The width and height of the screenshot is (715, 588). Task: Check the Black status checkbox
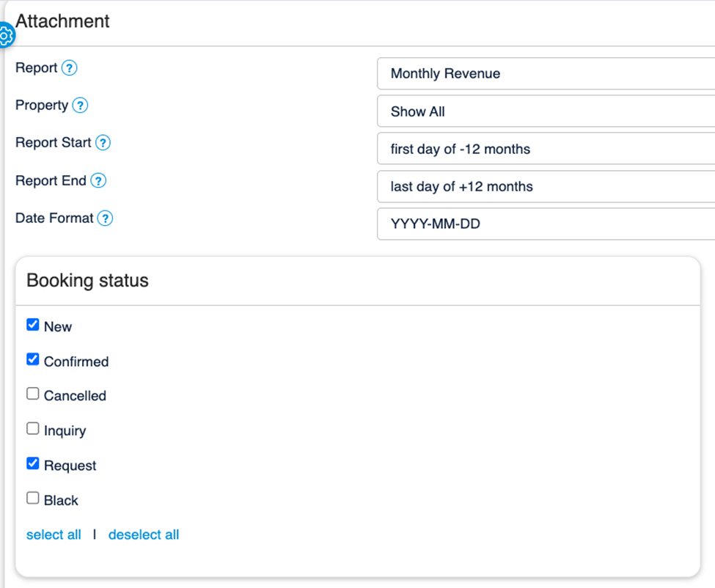(33, 499)
